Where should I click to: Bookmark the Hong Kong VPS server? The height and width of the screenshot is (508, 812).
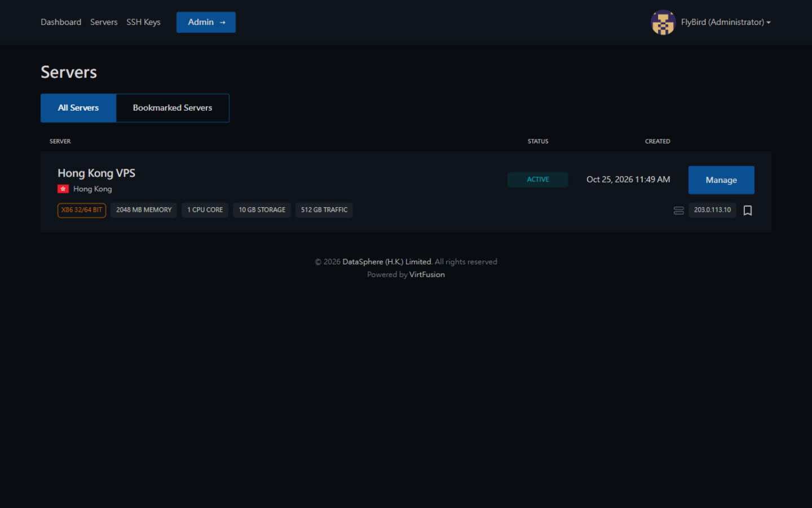(x=748, y=211)
